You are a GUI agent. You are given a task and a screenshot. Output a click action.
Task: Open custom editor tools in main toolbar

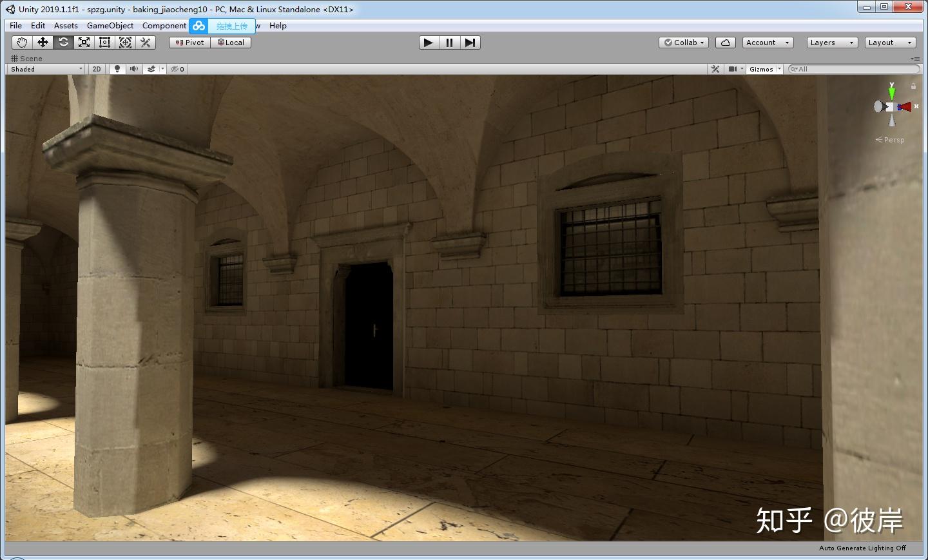point(146,43)
